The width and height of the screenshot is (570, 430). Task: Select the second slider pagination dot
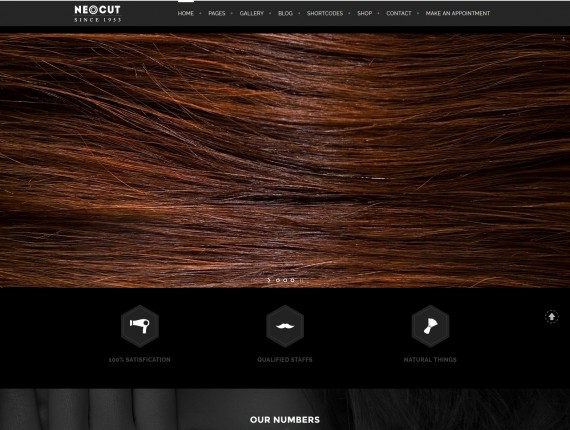tap(285, 280)
